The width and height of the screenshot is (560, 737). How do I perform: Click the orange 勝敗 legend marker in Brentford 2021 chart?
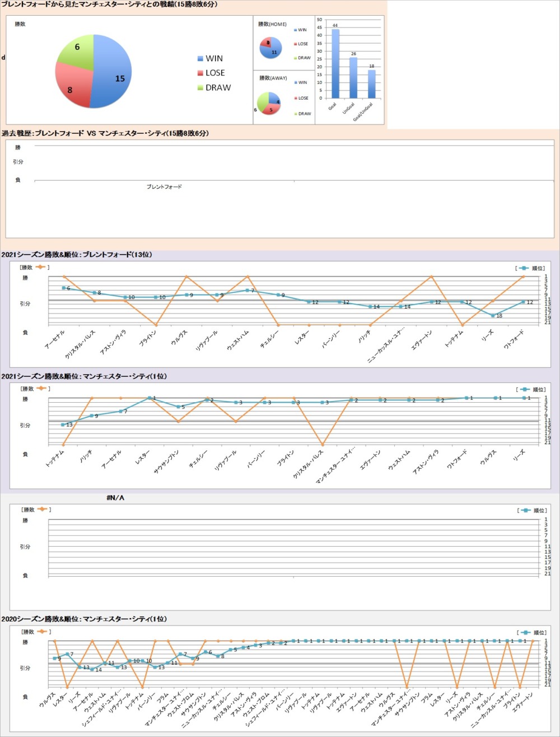tap(40, 267)
